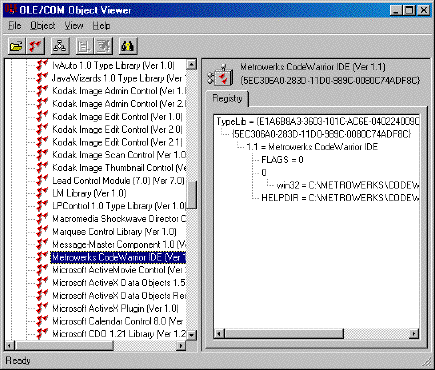Click icon next to Message-Master Component
Screen dimensions: 435x370
[42, 244]
